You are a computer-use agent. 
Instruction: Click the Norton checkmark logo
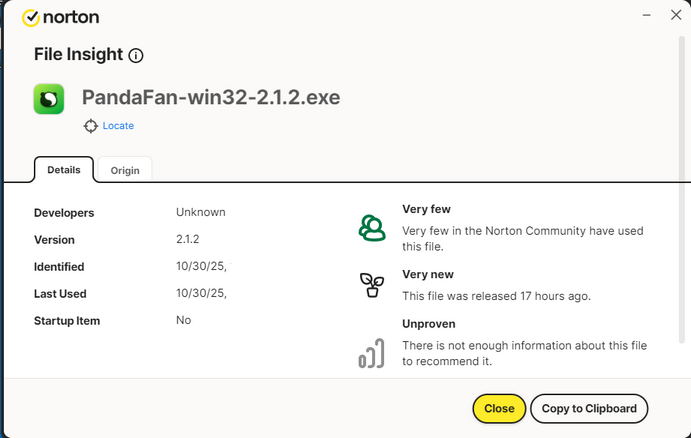[x=31, y=17]
